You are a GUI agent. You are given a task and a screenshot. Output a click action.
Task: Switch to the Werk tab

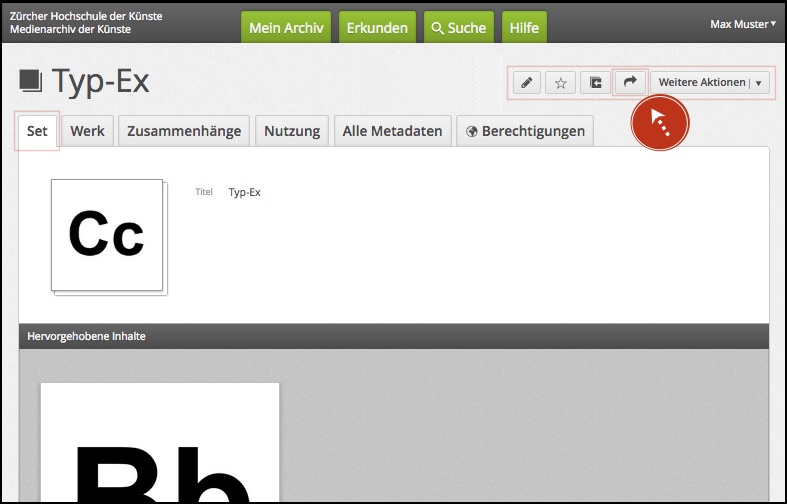tap(87, 131)
